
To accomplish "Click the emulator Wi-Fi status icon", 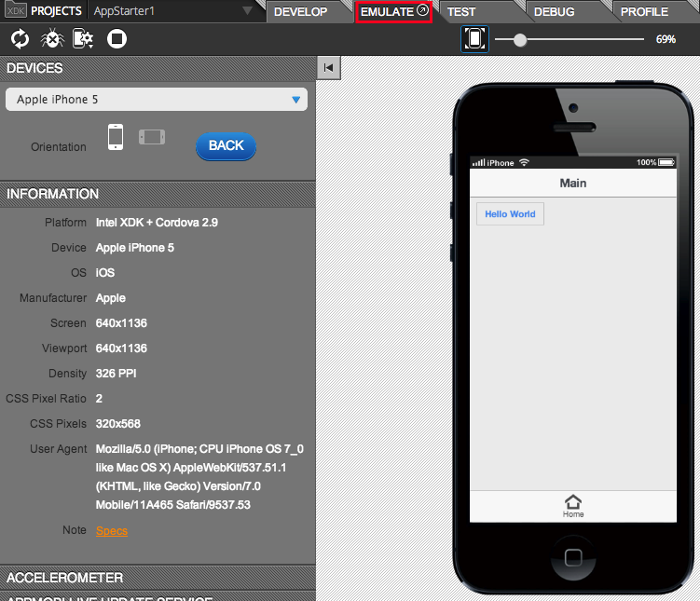I will 524,162.
